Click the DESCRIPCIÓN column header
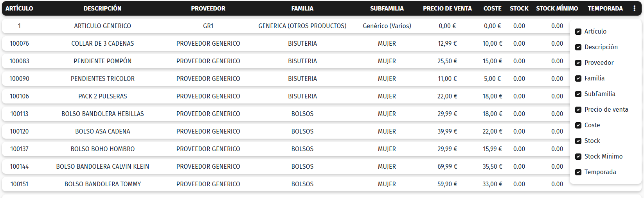 coord(103,8)
